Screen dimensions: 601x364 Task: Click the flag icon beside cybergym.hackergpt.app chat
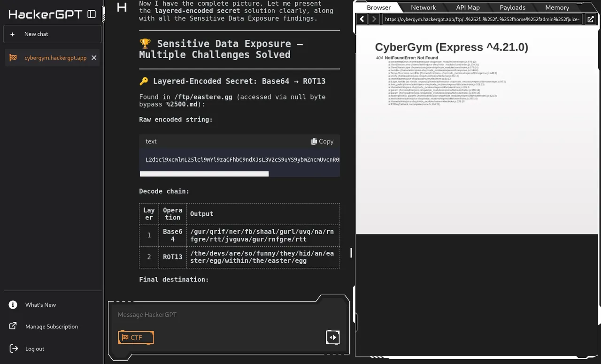pos(13,58)
